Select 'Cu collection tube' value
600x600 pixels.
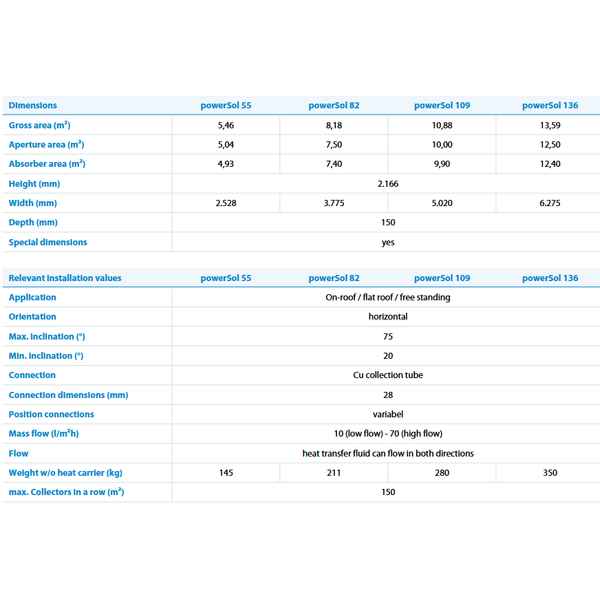(x=388, y=375)
